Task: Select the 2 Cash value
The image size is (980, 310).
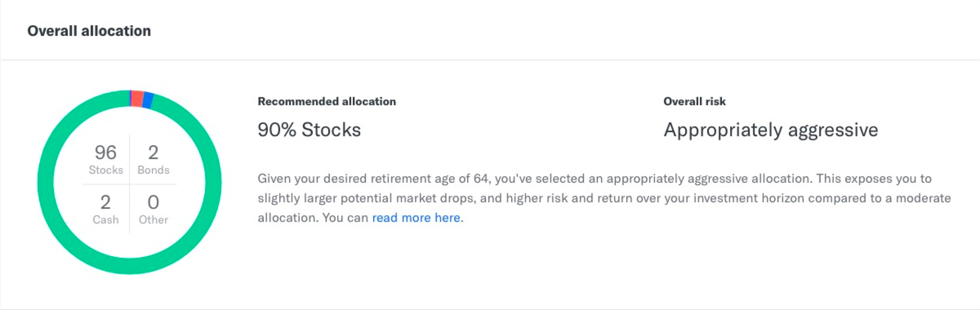Action: 105,202
